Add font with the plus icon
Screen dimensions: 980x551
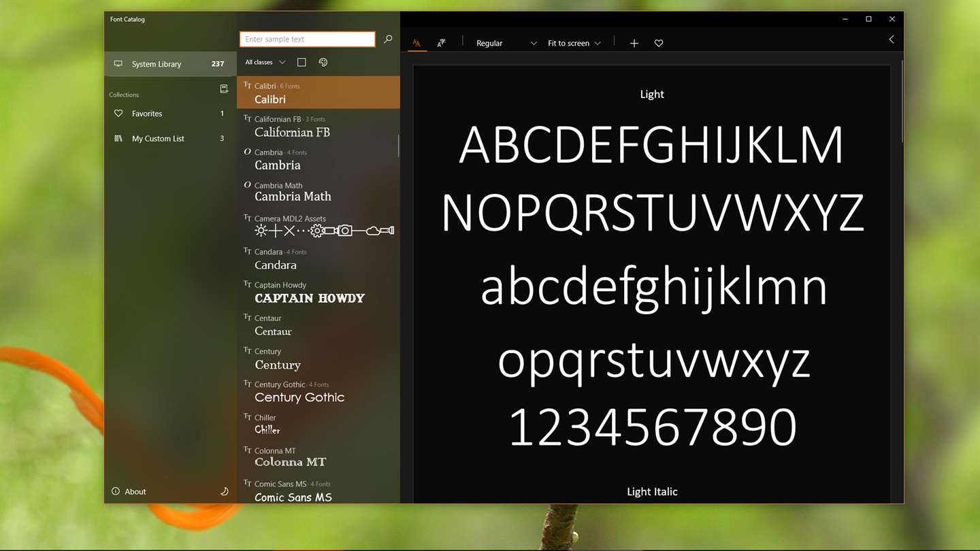pos(634,43)
